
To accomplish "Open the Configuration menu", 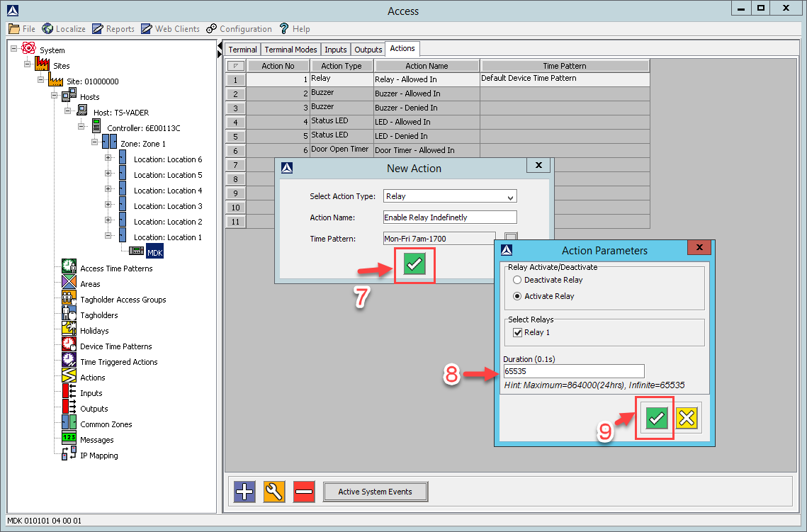I will point(239,29).
